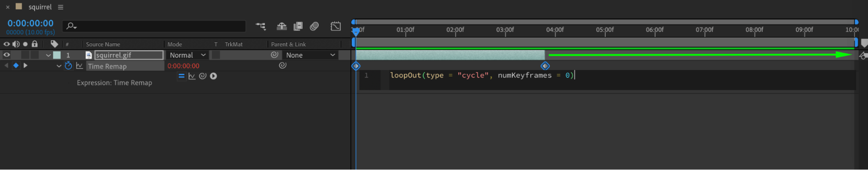Enable Frame Blending for the composition
This screenshot has width=868, height=170.
[x=298, y=27]
